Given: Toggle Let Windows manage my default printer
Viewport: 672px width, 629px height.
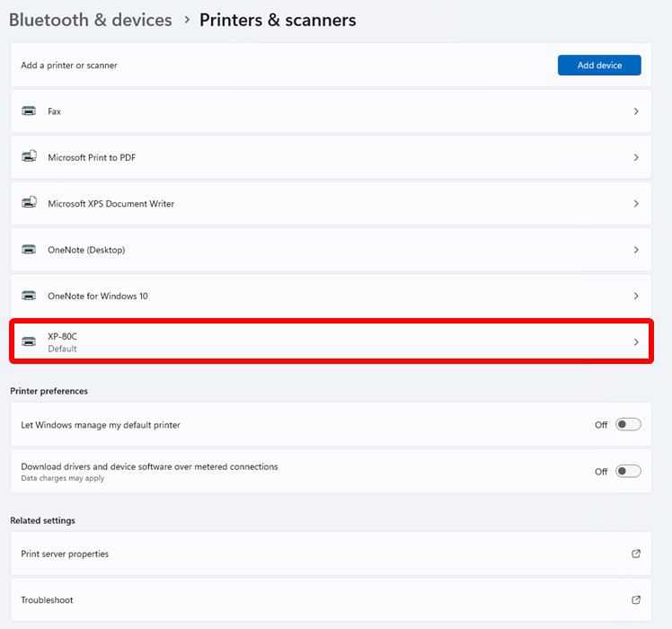Looking at the screenshot, I should pyautogui.click(x=628, y=424).
